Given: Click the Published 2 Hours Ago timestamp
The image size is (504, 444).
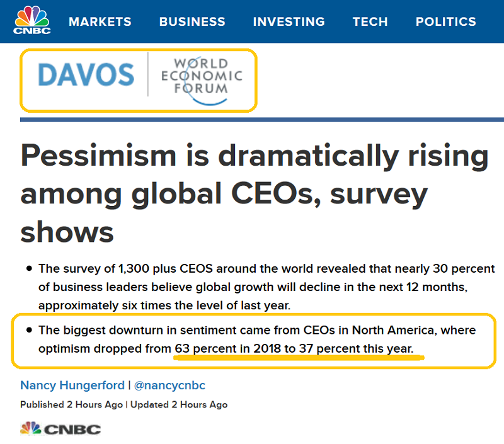Looking at the screenshot, I should point(71,404).
